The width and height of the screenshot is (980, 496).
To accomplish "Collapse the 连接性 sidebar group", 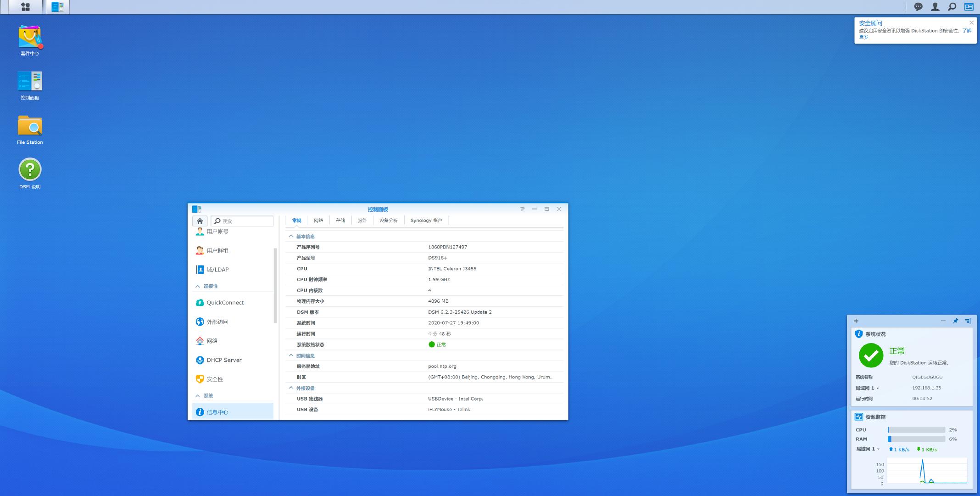I will (x=198, y=286).
